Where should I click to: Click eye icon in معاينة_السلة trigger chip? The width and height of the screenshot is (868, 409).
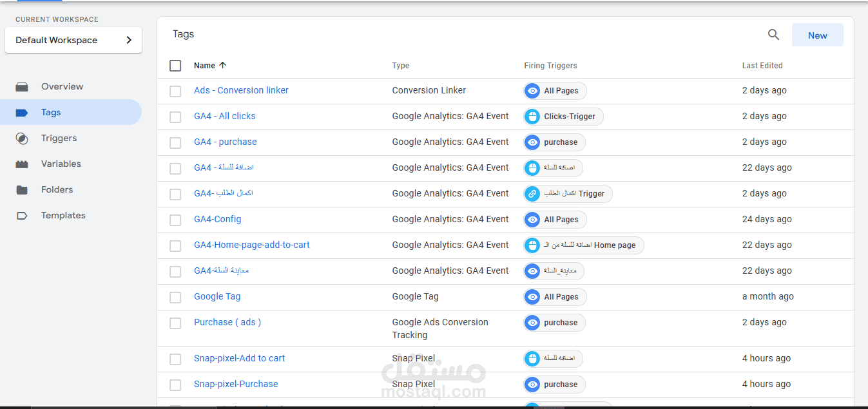[x=532, y=271]
